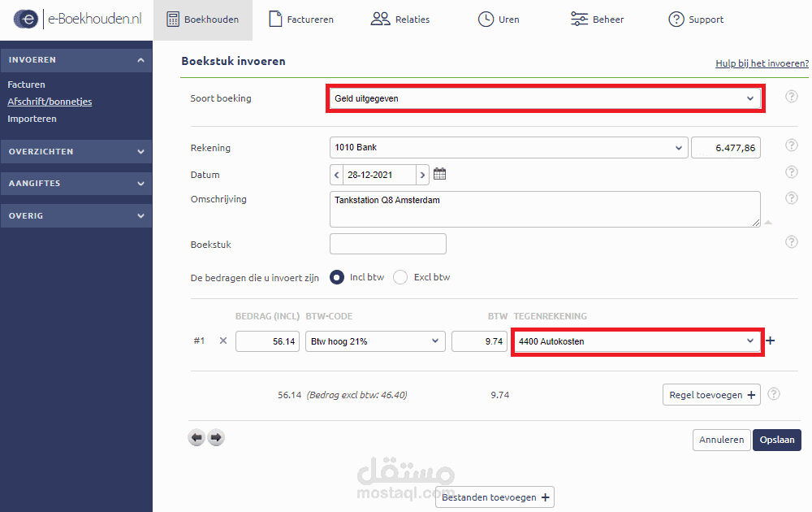812x512 pixels.
Task: Click the small triangle below Omschrijving
Action: click(x=768, y=223)
